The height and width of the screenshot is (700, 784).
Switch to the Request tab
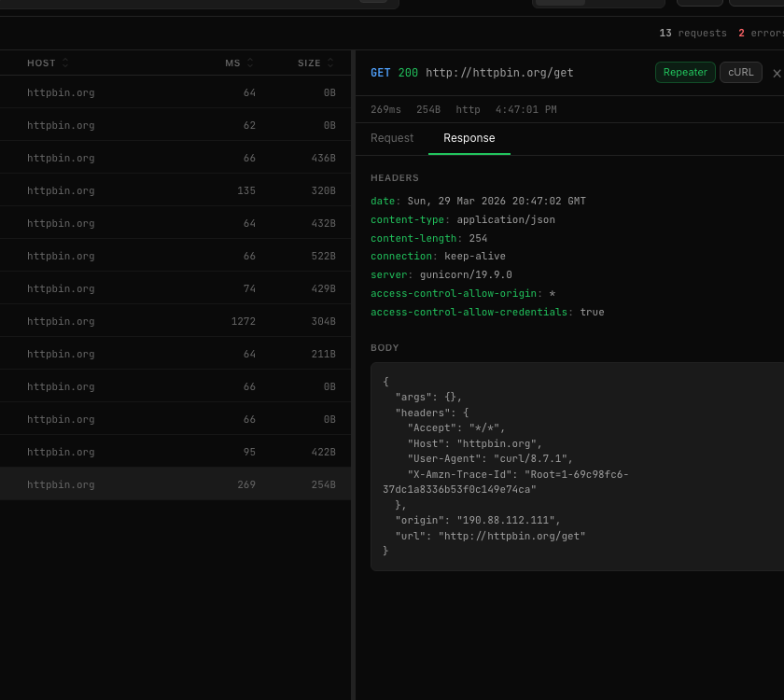(392, 138)
